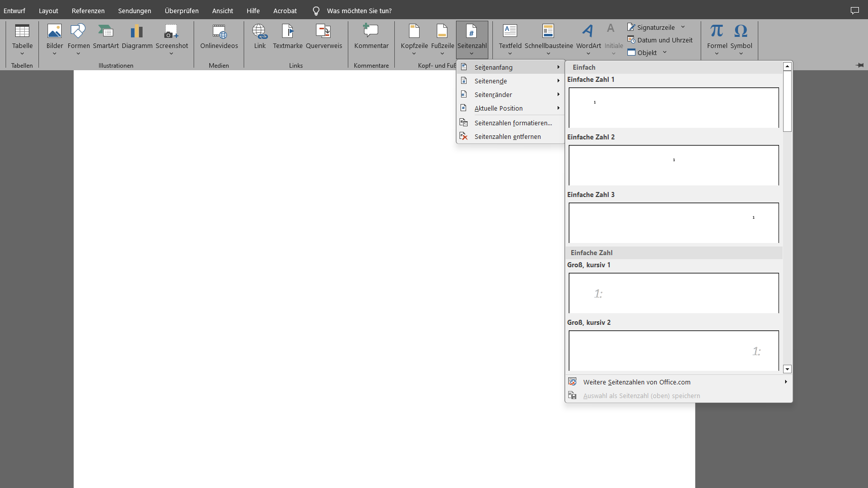Expand the Signaturzeile dropdown arrow
Viewport: 868px width, 488px height.
683,27
